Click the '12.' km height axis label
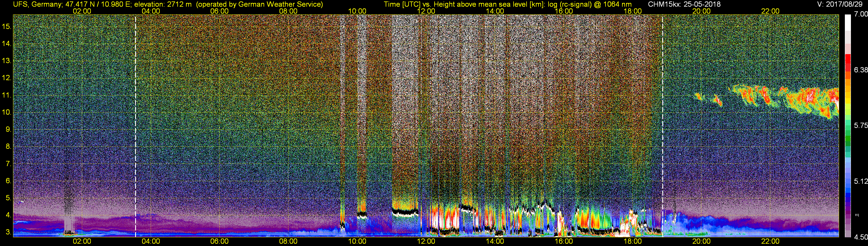868x246 pixels. coord(7,78)
